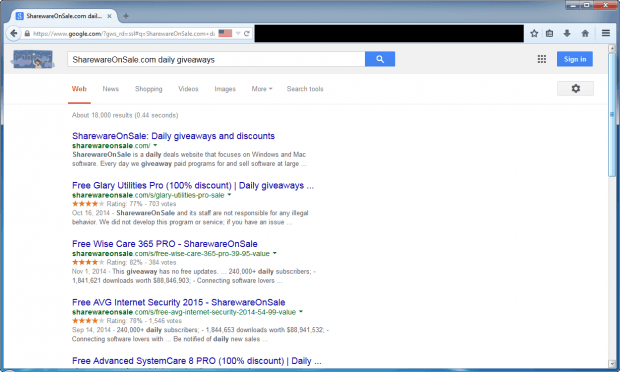This screenshot has height=372, width=620.
Task: Switch to Images results
Action: click(225, 89)
